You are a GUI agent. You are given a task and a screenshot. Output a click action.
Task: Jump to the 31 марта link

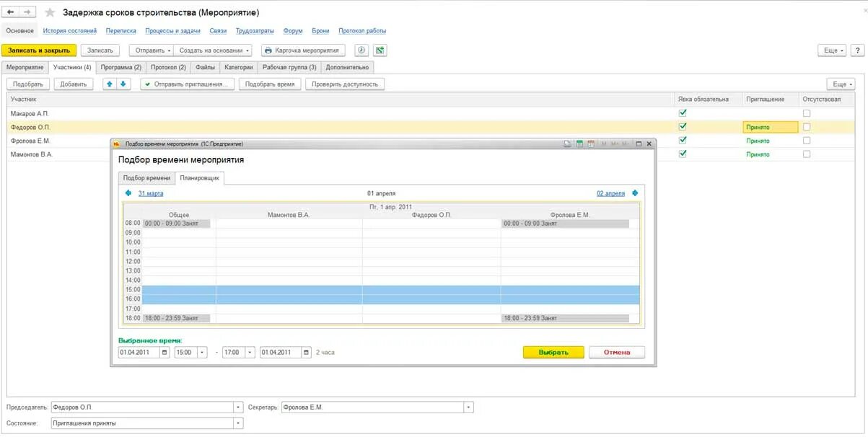pyautogui.click(x=151, y=193)
